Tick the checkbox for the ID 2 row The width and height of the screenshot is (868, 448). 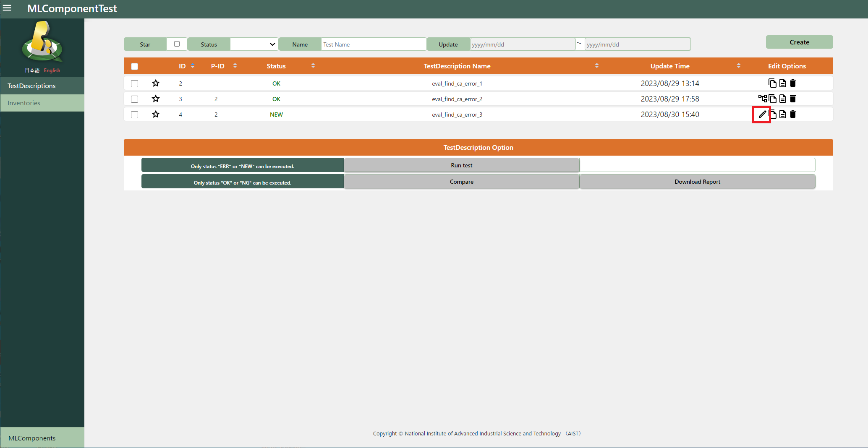pos(134,83)
